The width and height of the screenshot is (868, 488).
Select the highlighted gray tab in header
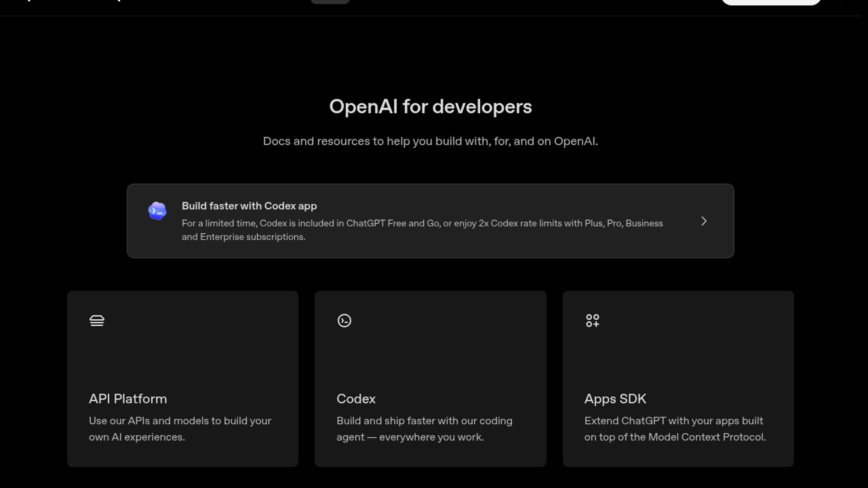(x=330, y=1)
